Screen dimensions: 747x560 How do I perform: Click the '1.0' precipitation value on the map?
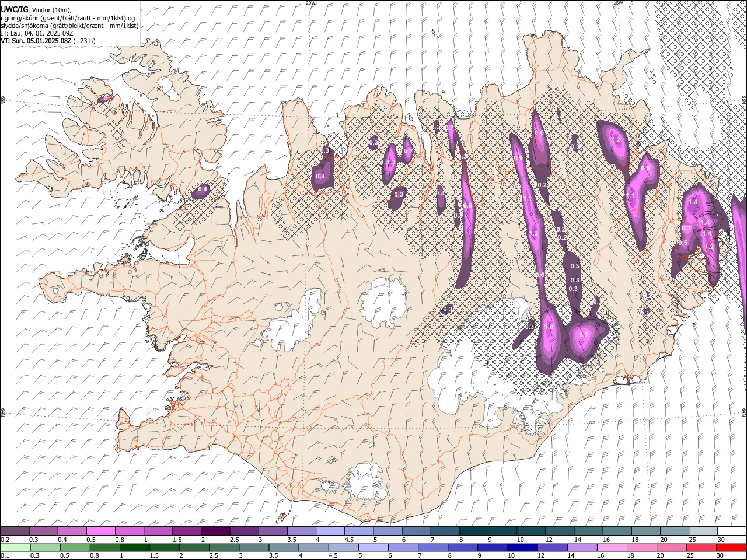[549, 327]
